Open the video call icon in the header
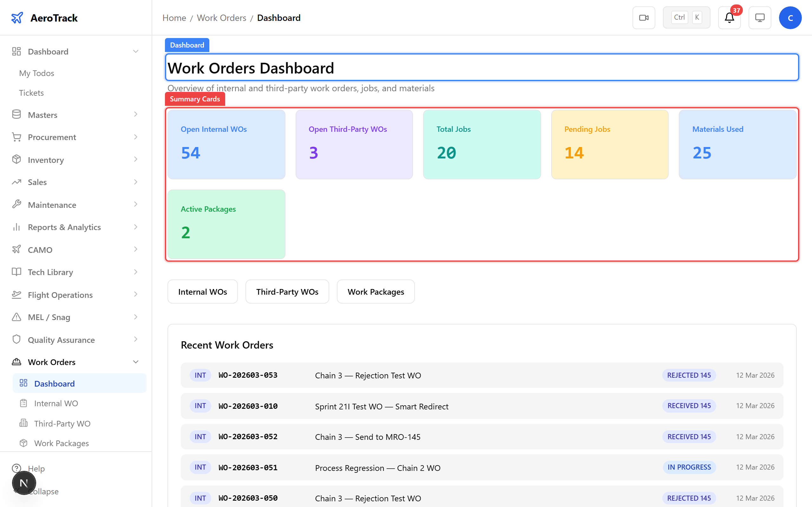Screen dimensions: 812x507 644,17
